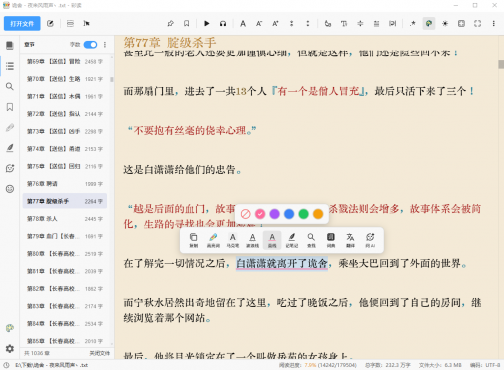Click the selected text 白潇潇就离开了诡舍

(x=282, y=263)
